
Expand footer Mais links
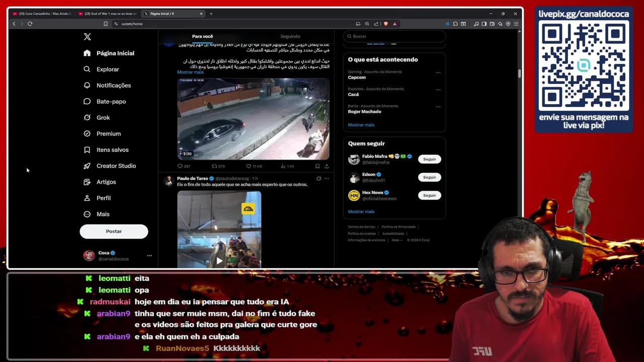click(x=397, y=240)
